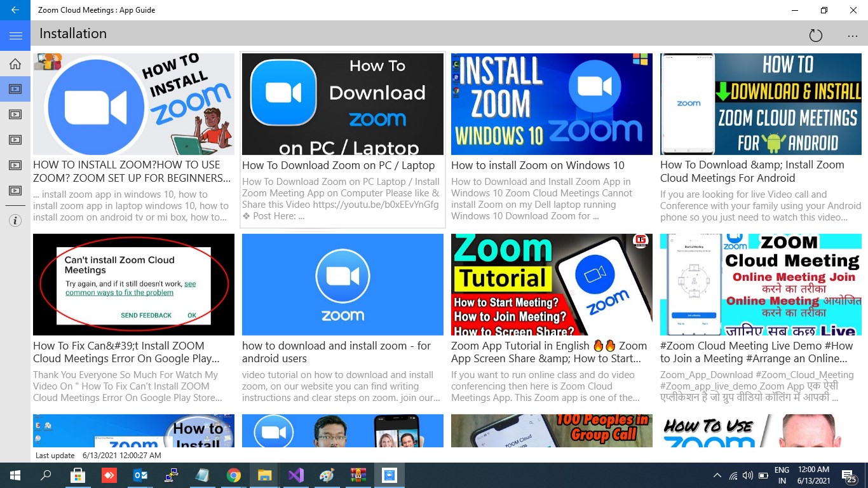Click title 'Install Zoom Cloud Meetings For Android'

(x=752, y=172)
